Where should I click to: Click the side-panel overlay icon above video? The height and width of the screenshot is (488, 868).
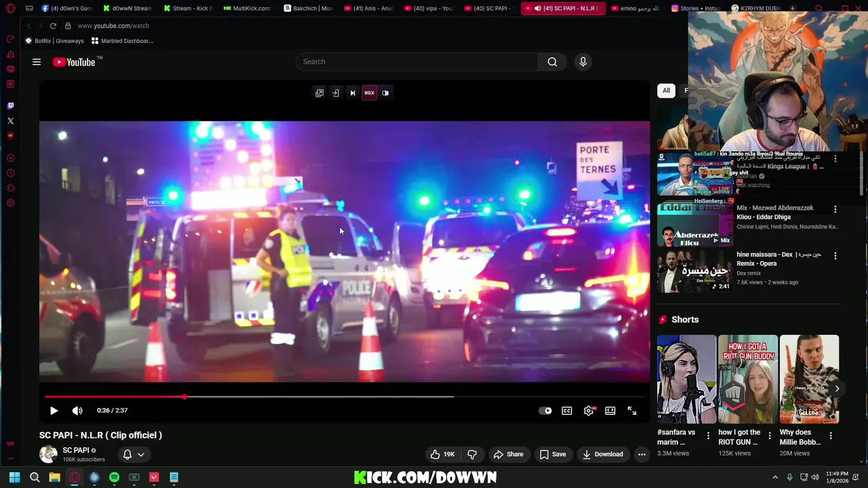(385, 93)
